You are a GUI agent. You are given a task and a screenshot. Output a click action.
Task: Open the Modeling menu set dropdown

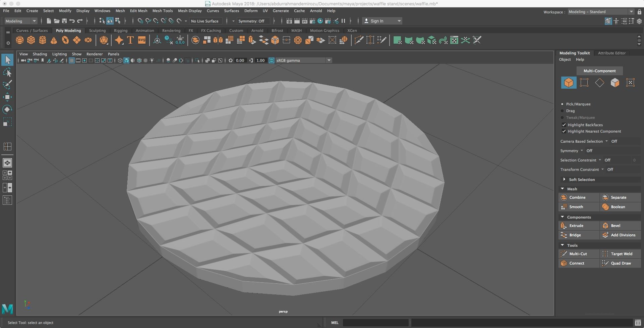21,21
